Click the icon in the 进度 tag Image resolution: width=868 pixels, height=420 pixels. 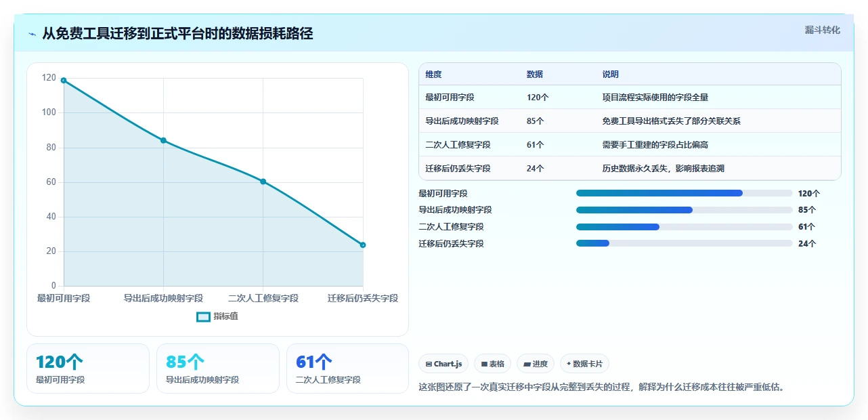tap(527, 364)
